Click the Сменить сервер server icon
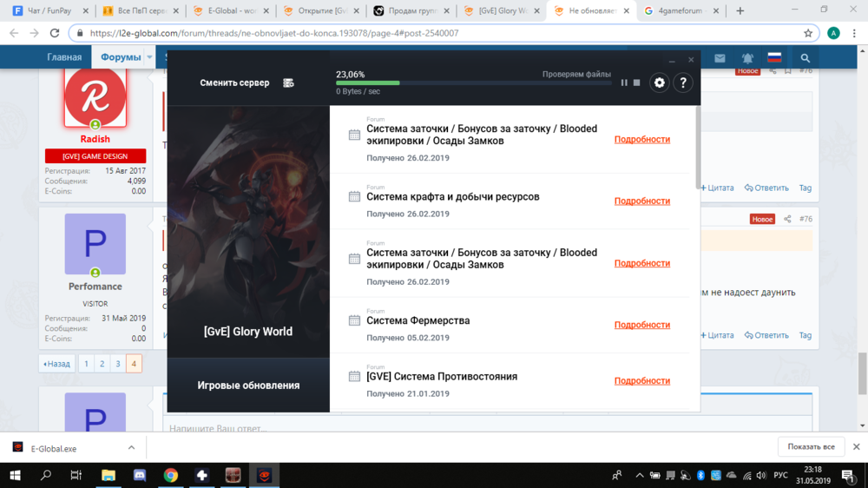868x488 pixels. (288, 83)
